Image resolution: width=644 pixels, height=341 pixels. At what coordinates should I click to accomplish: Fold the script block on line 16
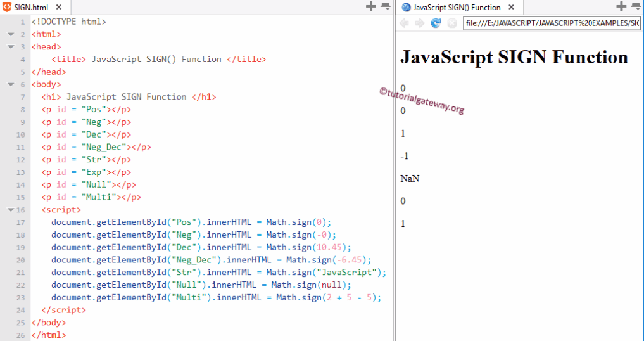click(11, 210)
